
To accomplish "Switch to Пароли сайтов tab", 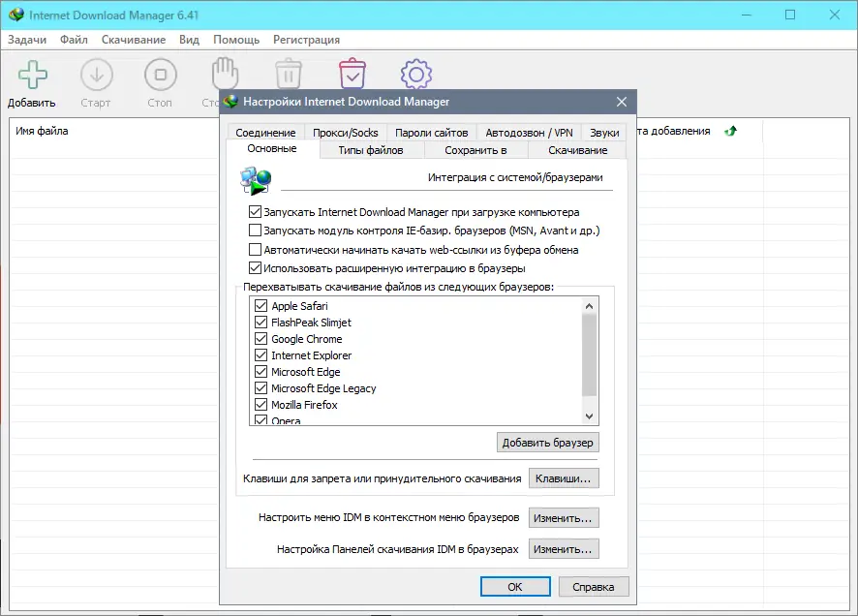I will pyautogui.click(x=431, y=133).
